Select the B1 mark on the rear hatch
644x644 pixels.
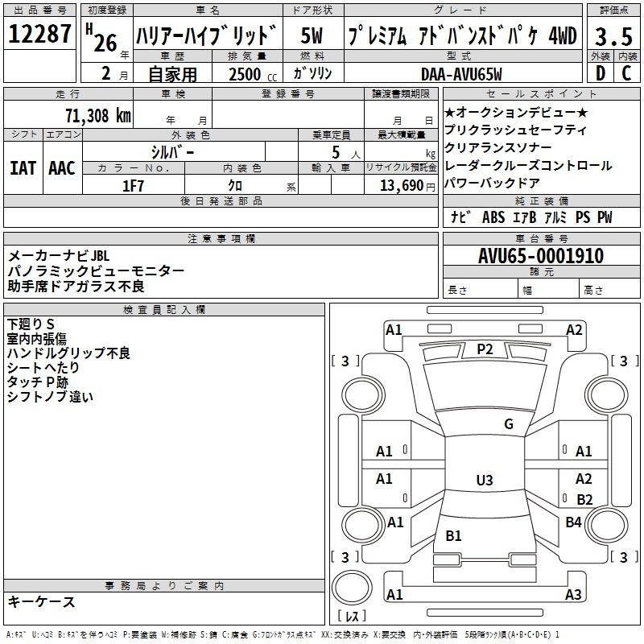point(453,536)
